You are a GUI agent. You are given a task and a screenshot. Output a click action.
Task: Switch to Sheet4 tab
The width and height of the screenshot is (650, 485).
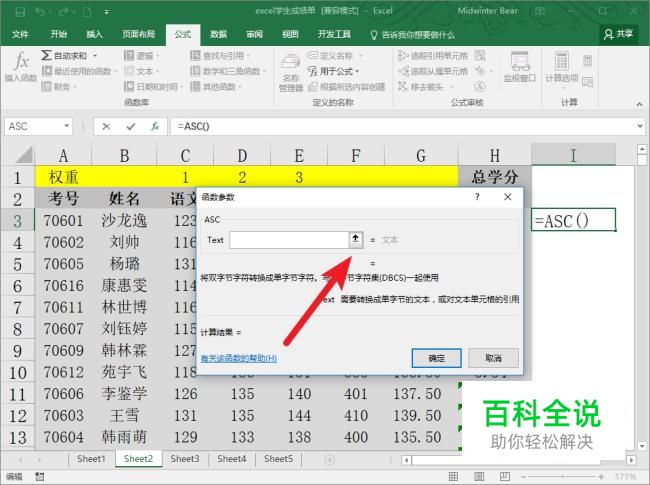[232, 459]
